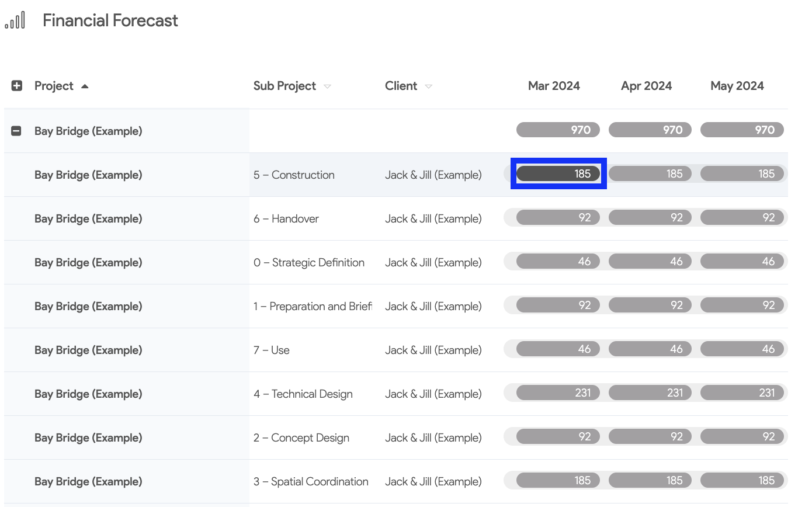Sort by the Project column header
Viewport: 812px width, 507px height.
point(61,86)
